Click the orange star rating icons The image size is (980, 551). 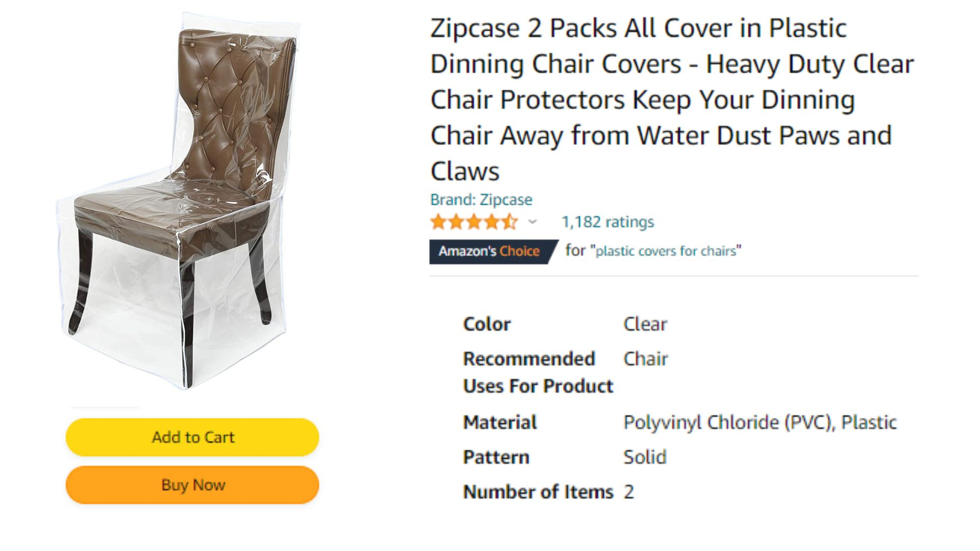(x=474, y=222)
